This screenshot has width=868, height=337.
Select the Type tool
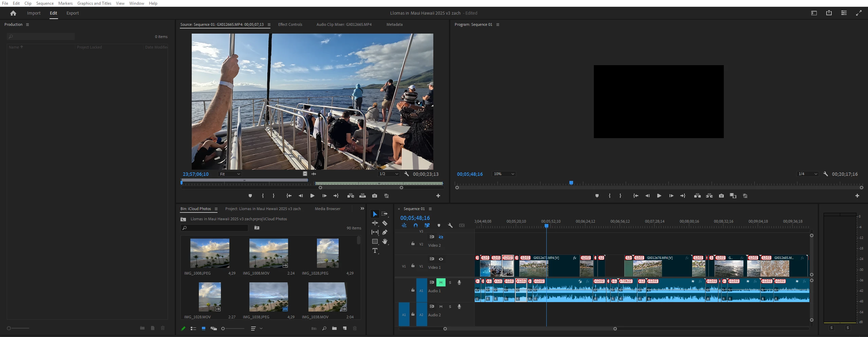coord(375,251)
